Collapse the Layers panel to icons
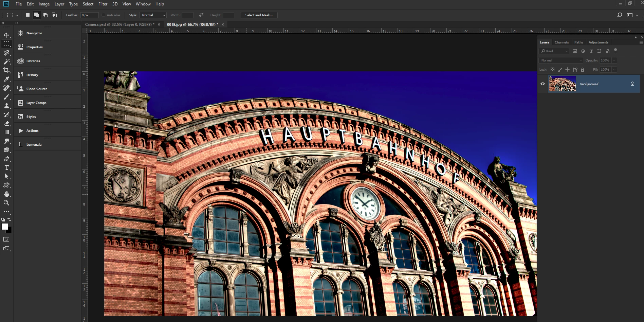Viewport: 644px width, 322px height. 636,37
